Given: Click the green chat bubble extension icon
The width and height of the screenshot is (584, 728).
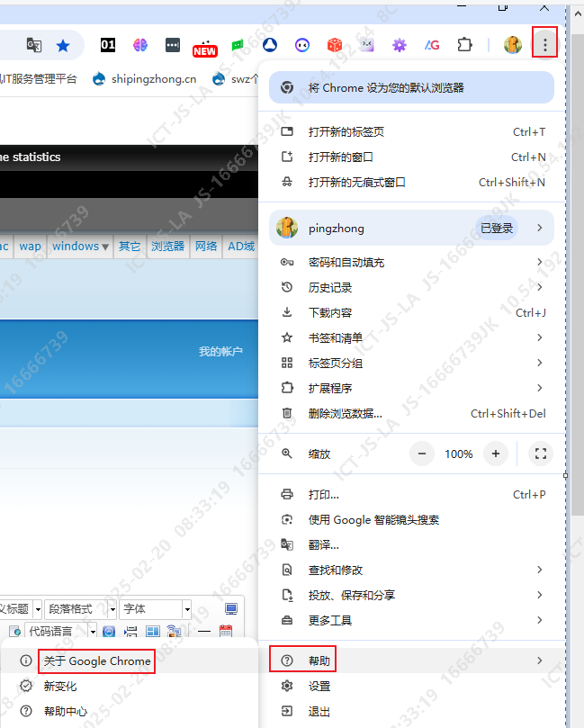Looking at the screenshot, I should coord(238,45).
